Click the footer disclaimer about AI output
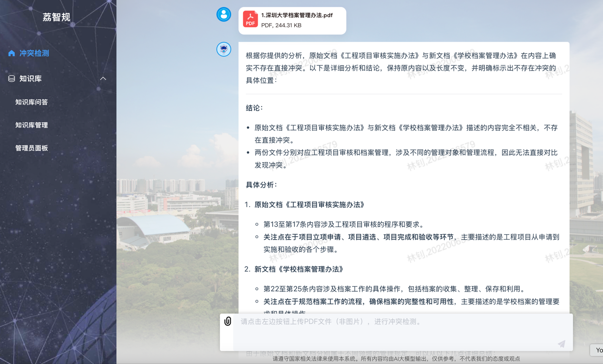This screenshot has width=603, height=364. tap(396, 359)
